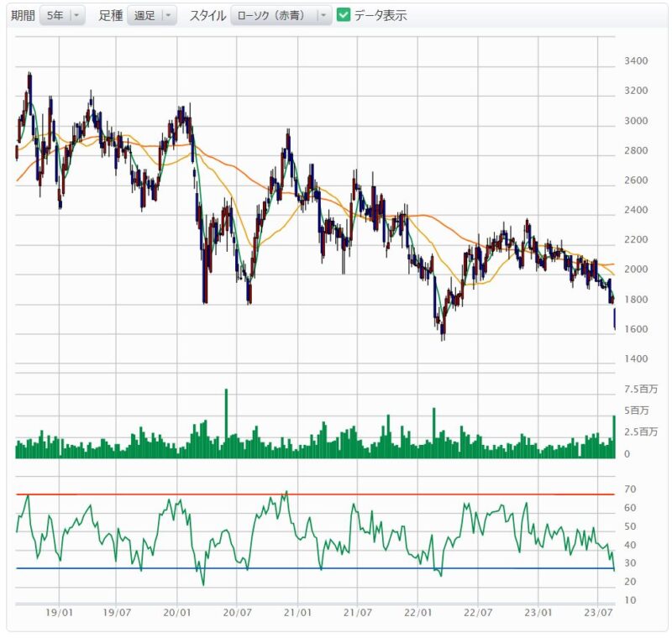This screenshot has width=672, height=638.
Task: Click the tallest volume bar near 20/06
Action: [x=226, y=423]
